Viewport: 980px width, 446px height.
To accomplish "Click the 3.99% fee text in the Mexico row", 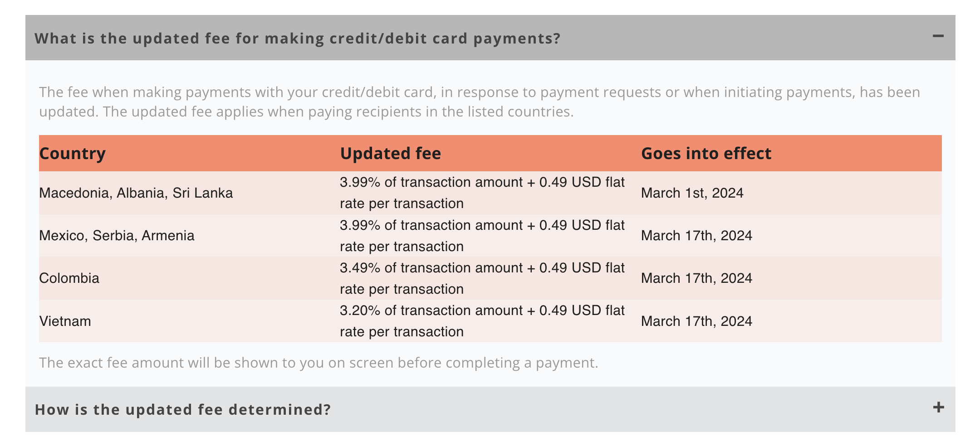I will [482, 236].
